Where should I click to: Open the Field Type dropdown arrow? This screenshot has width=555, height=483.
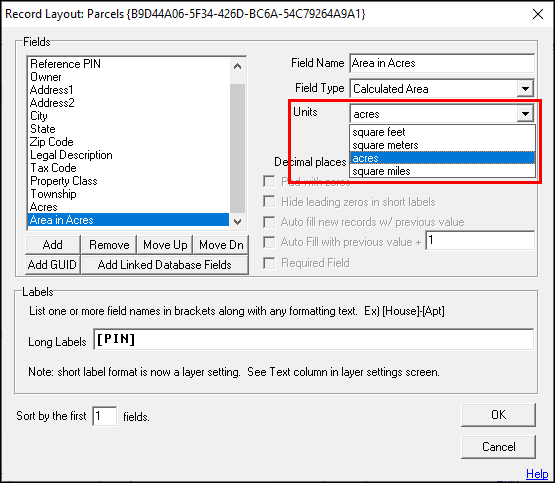(x=525, y=88)
